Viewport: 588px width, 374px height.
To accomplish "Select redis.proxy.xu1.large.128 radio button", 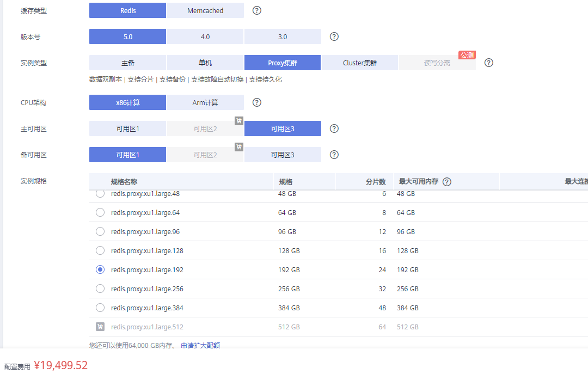I will click(x=100, y=250).
